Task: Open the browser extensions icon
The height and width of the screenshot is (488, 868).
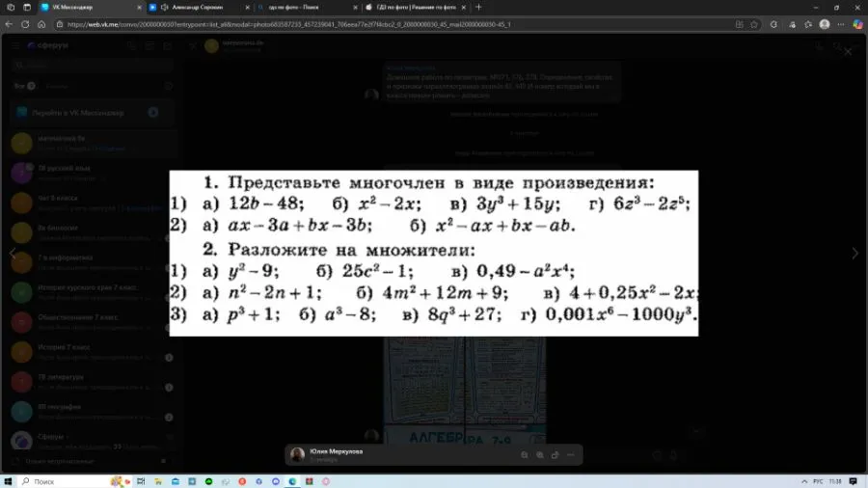Action: click(x=773, y=24)
